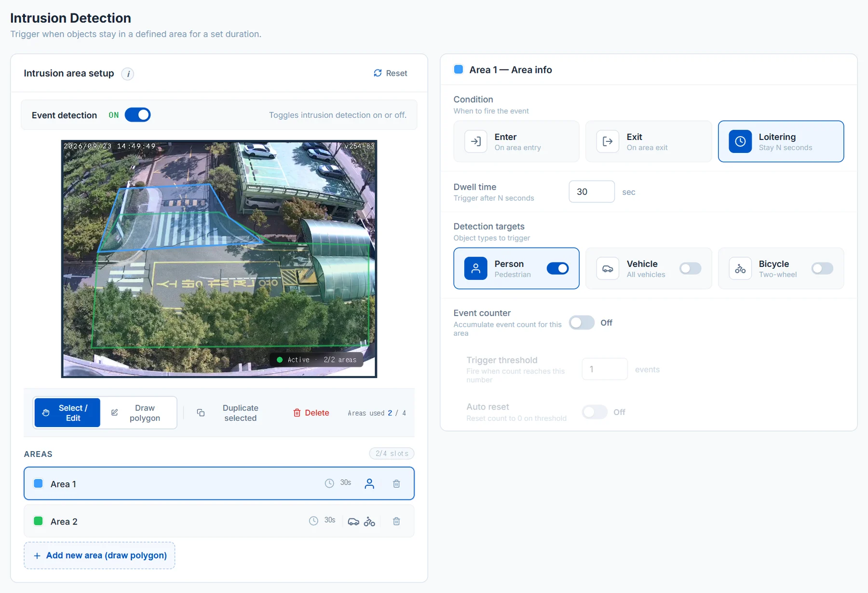Select the Area 2 row
This screenshot has width=868, height=593.
(219, 521)
